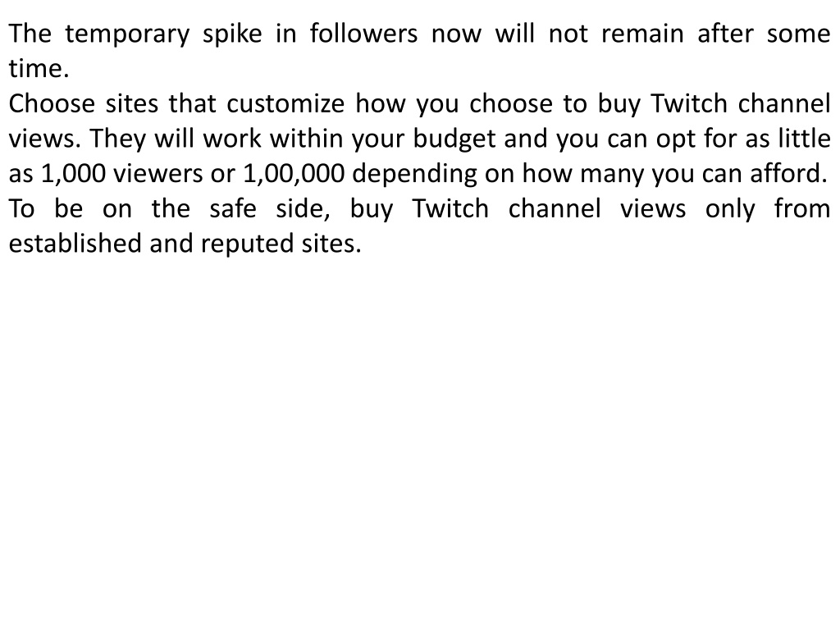Click the word "followers"

tap(363, 33)
